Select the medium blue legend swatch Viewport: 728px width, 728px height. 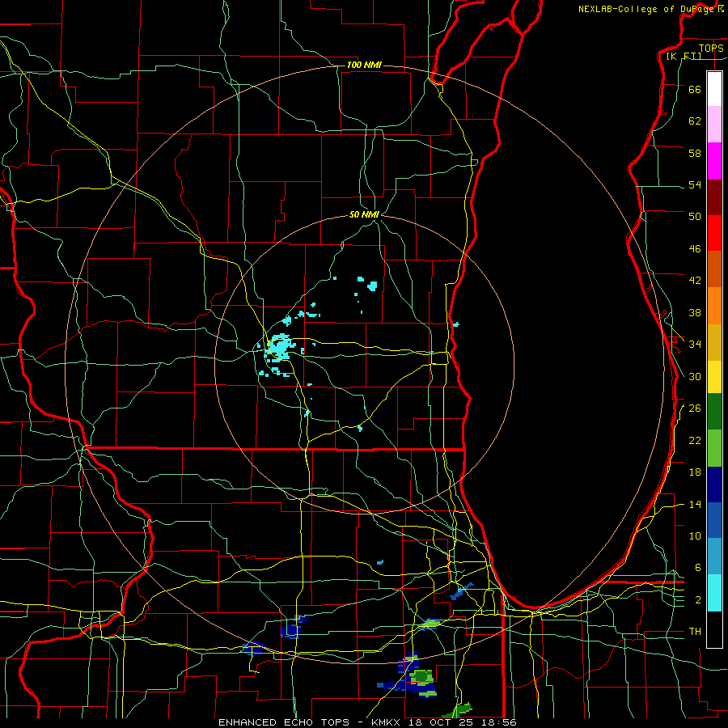click(x=714, y=520)
